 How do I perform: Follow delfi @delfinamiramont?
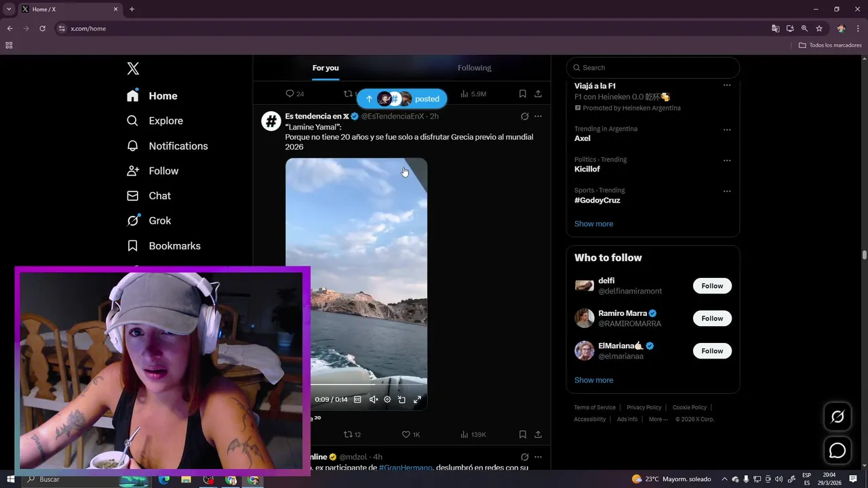[x=712, y=286]
